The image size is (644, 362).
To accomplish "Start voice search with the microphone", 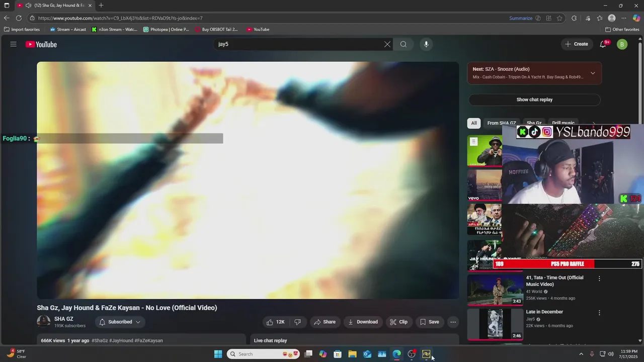I will point(426,44).
